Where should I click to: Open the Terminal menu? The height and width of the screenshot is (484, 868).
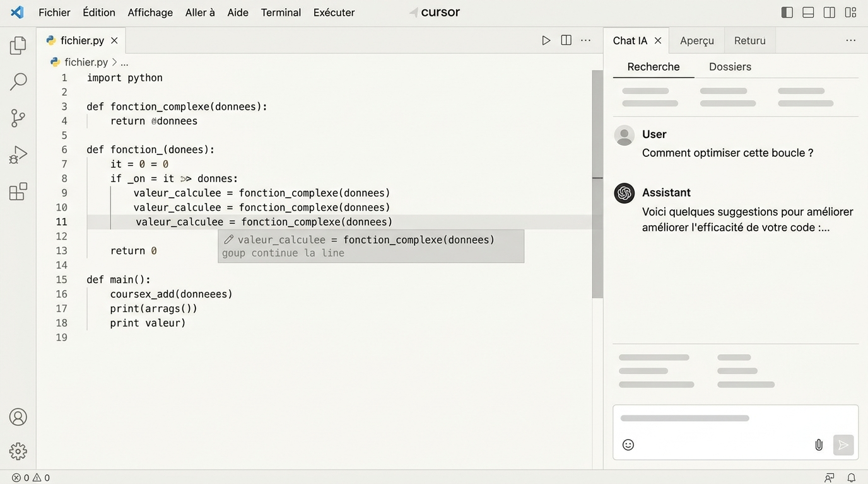coord(281,13)
